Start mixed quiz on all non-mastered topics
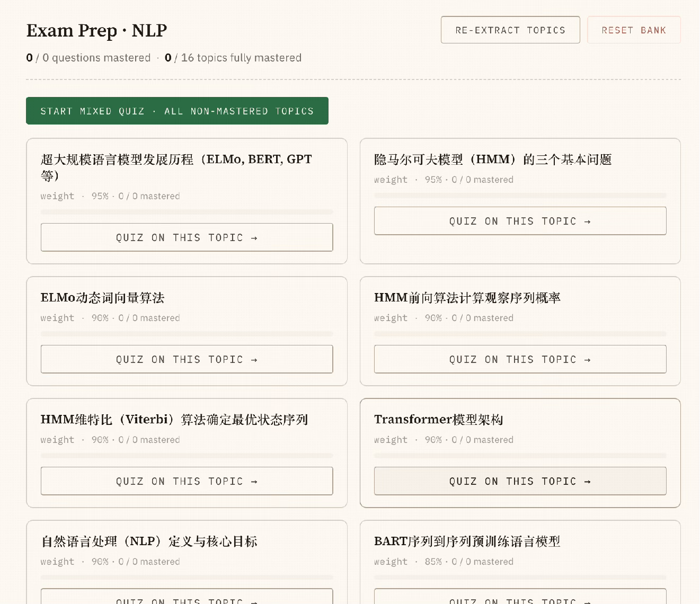The image size is (700, 604). pyautogui.click(x=177, y=111)
